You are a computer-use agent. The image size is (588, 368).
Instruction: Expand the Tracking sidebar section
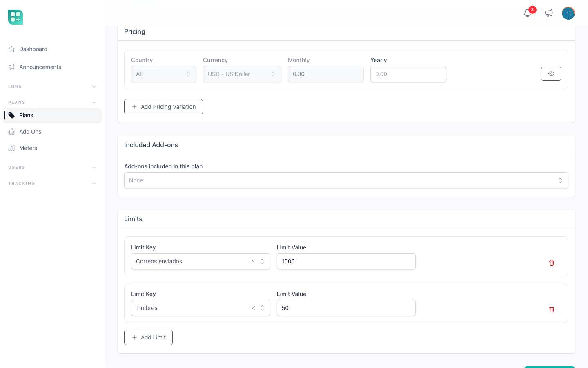pos(52,184)
